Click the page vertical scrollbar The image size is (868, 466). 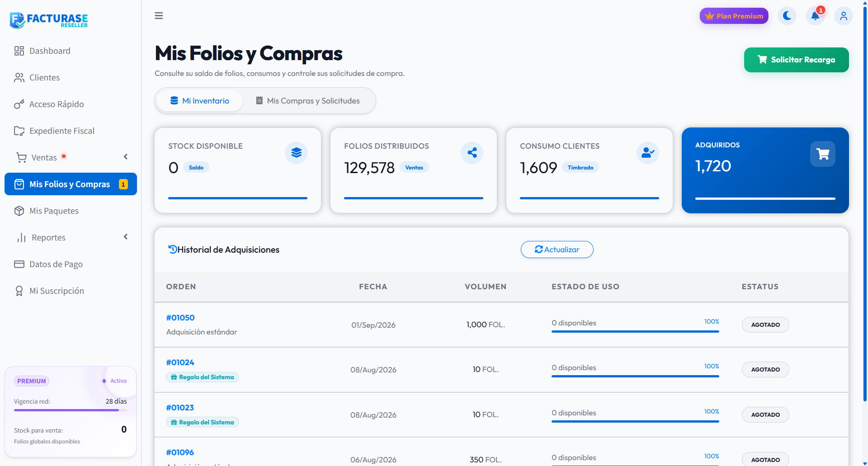pyautogui.click(x=865, y=203)
